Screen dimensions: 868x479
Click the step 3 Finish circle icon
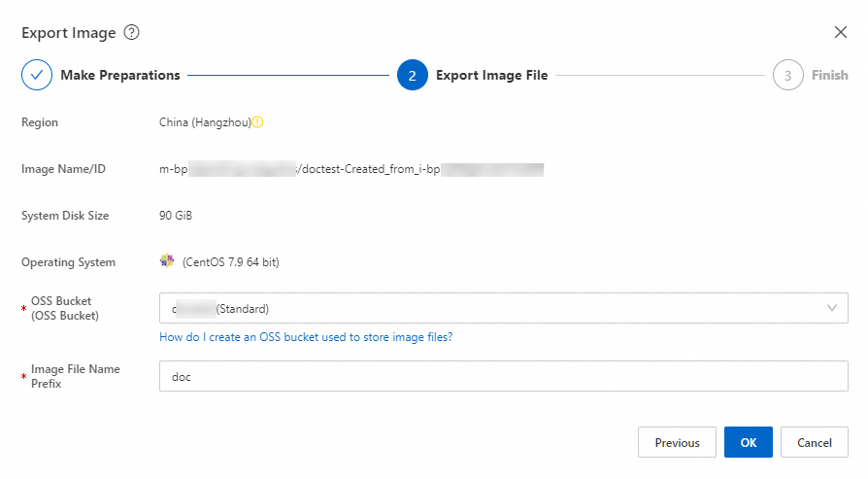(787, 75)
